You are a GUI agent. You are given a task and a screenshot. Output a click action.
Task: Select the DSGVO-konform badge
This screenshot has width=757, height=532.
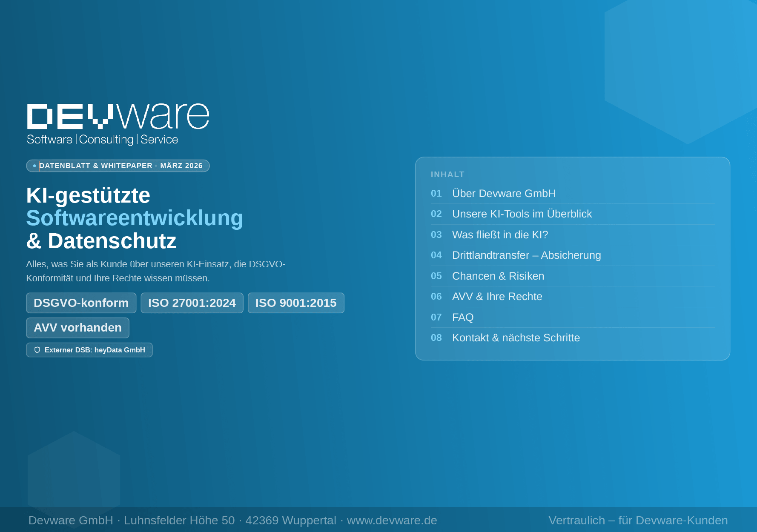pos(81,303)
